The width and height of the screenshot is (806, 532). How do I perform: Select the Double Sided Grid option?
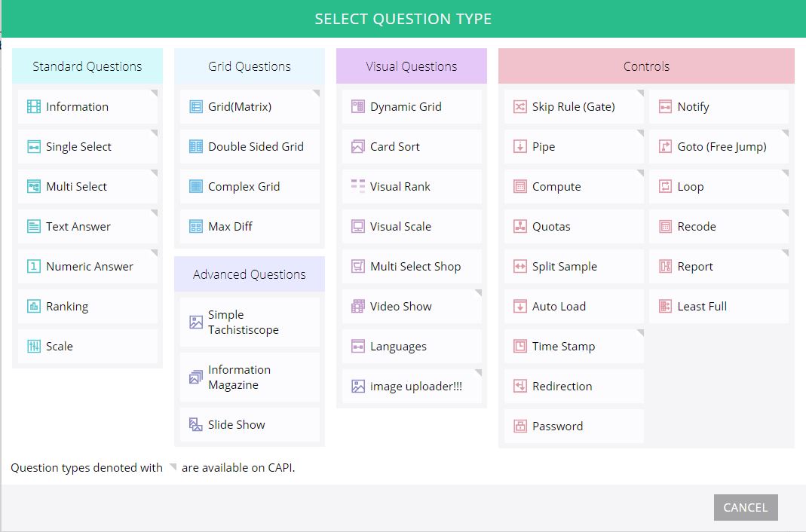[x=256, y=147]
